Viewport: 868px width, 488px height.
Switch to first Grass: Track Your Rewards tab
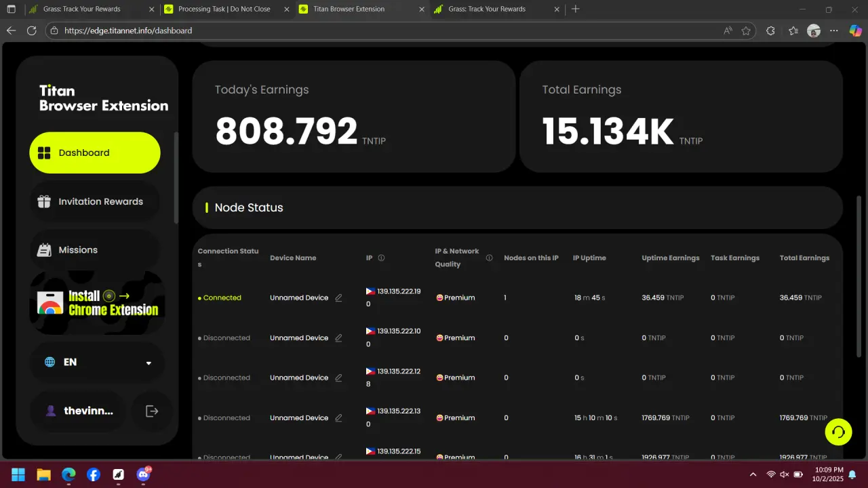90,9
